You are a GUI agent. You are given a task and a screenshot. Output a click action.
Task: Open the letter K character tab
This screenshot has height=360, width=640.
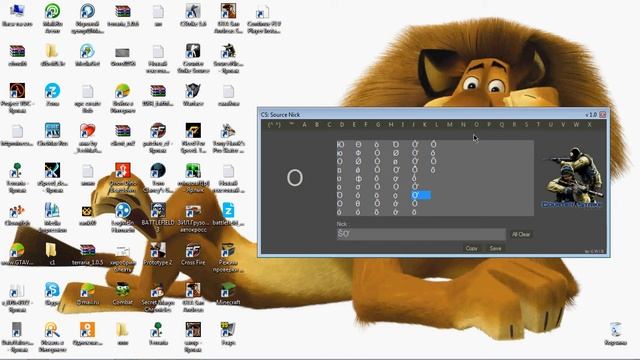[424, 124]
